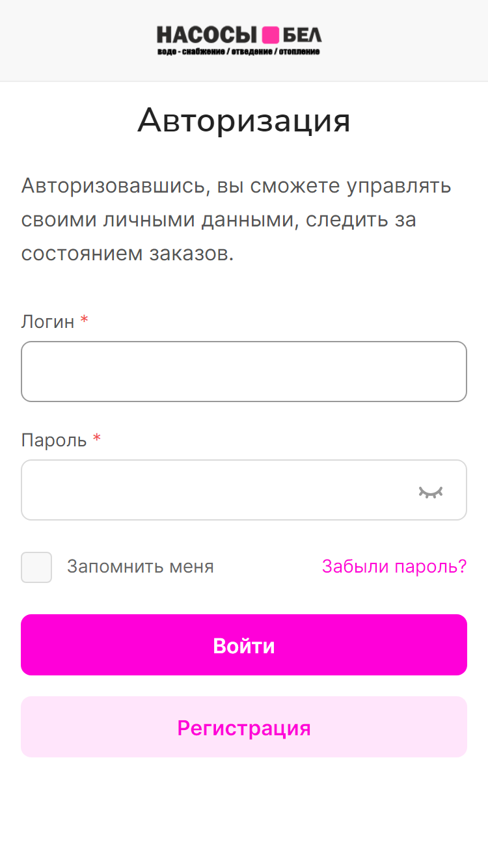Show password using the closed-eye icon
This screenshot has width=488, height=868.
[430, 492]
